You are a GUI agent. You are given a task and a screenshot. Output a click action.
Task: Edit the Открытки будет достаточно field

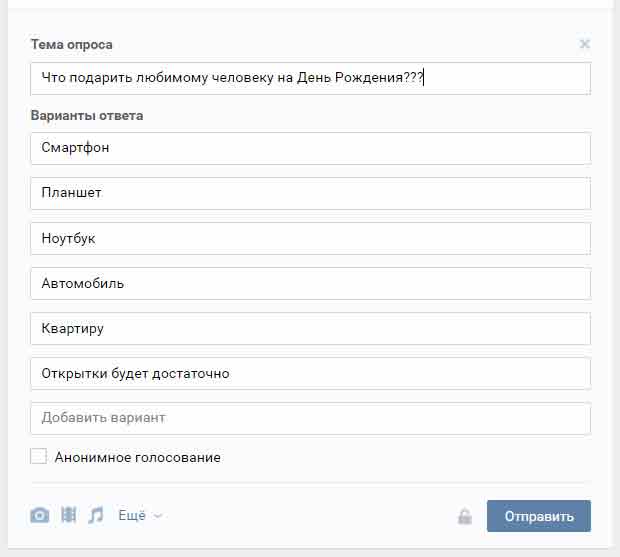pos(310,374)
